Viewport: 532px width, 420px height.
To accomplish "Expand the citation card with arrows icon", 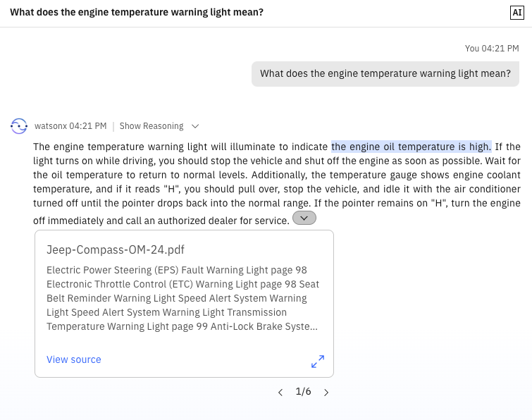I will 318,362.
